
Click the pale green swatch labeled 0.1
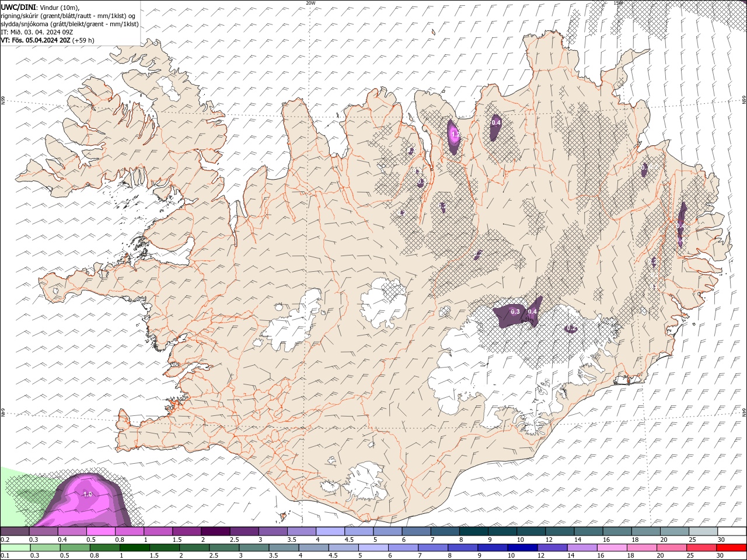pos(15,548)
